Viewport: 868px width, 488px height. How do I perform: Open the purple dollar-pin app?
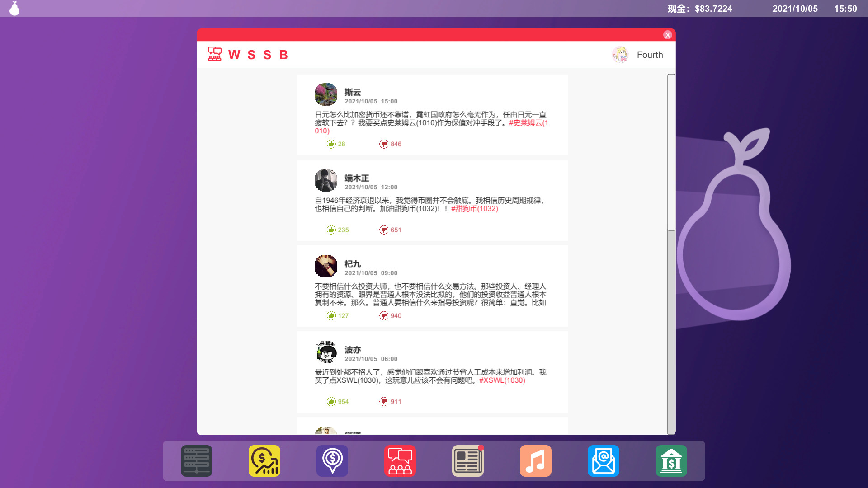tap(332, 461)
